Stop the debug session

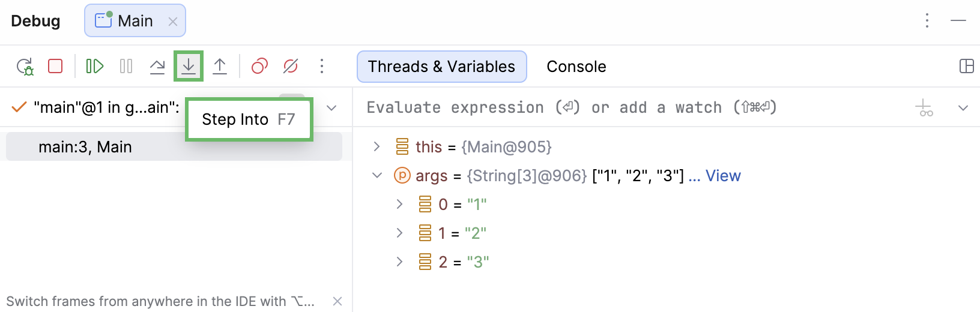click(55, 66)
